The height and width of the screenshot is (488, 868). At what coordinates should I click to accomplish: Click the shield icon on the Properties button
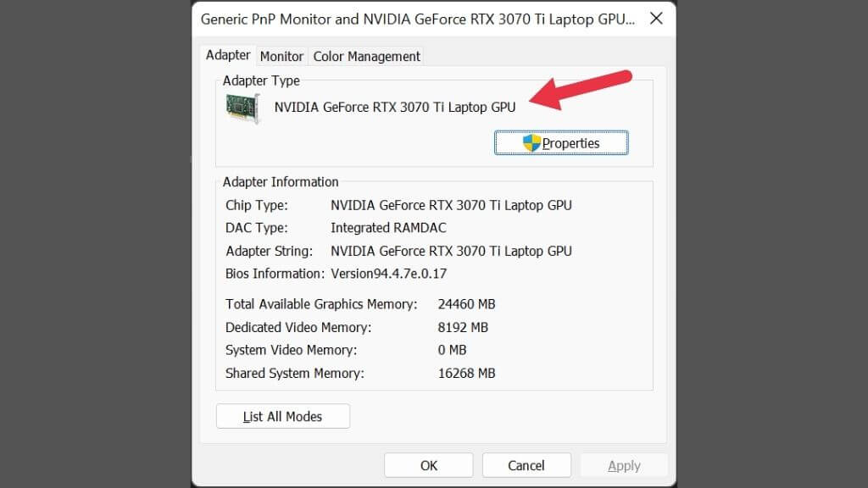point(531,143)
